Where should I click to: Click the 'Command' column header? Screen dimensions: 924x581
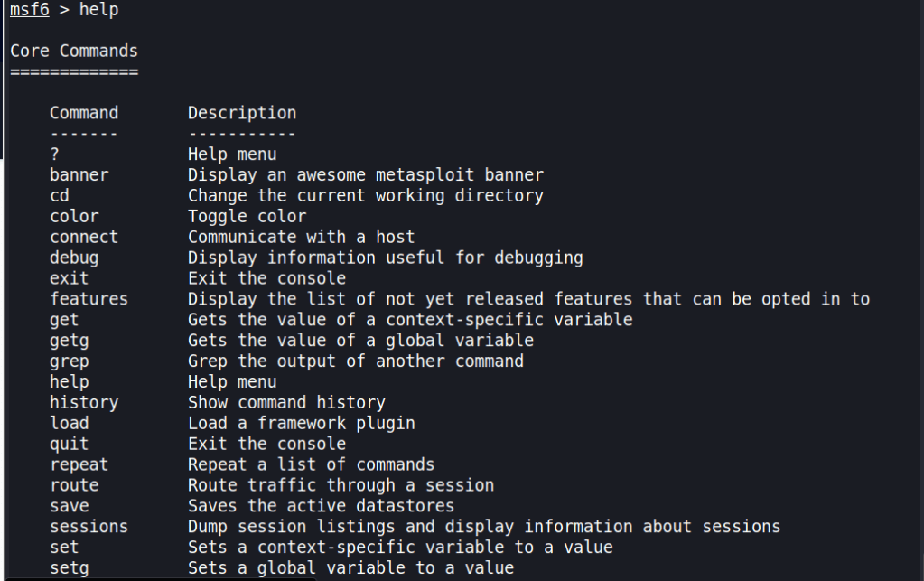point(84,113)
